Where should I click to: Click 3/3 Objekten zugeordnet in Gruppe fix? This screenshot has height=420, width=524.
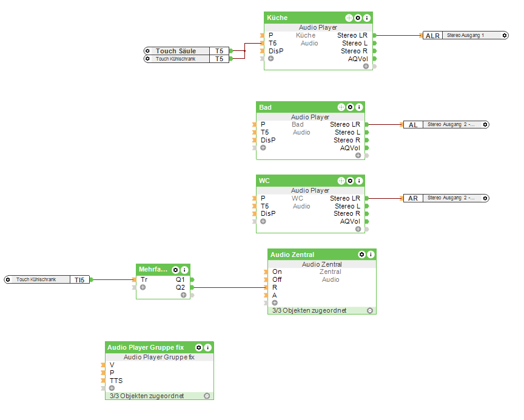coord(147,396)
